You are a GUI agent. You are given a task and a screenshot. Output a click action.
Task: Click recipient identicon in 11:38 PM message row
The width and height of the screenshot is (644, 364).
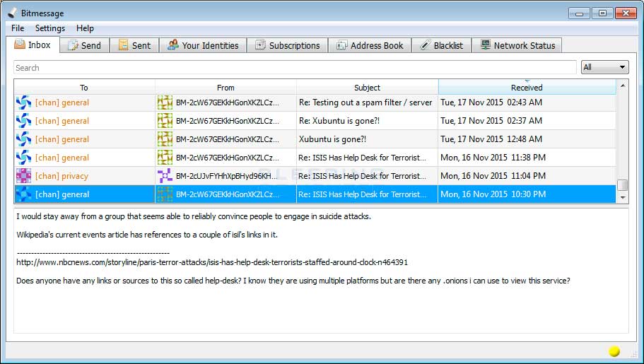(x=23, y=158)
